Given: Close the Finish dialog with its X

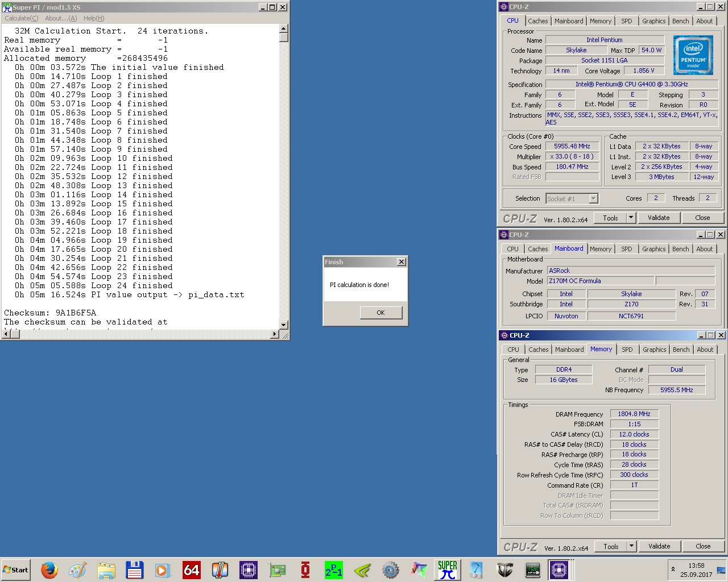Looking at the screenshot, I should [x=402, y=262].
